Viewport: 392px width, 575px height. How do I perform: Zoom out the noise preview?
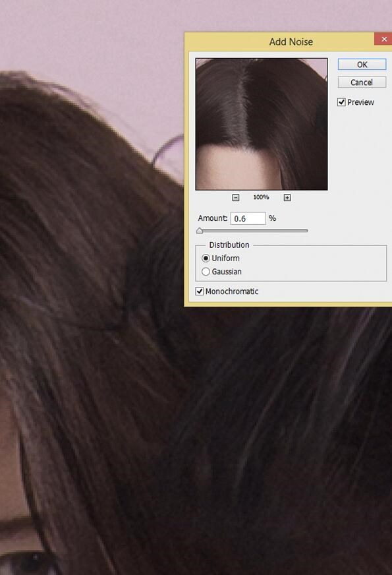(x=236, y=198)
